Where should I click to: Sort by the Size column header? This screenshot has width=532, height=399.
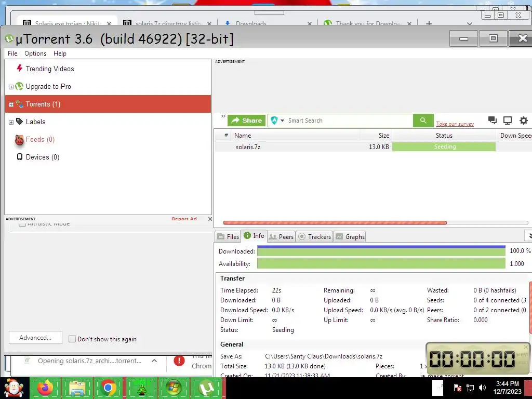pyautogui.click(x=376, y=136)
